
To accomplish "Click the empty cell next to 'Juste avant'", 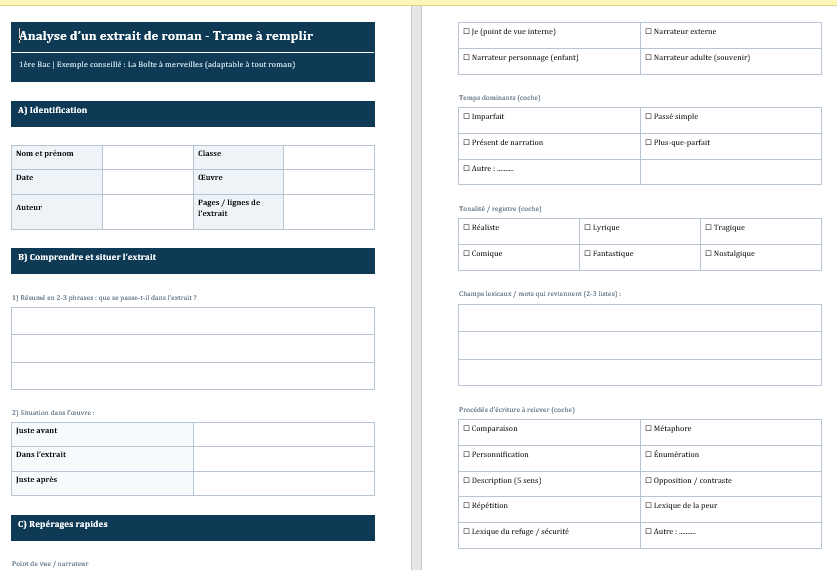I will (284, 434).
